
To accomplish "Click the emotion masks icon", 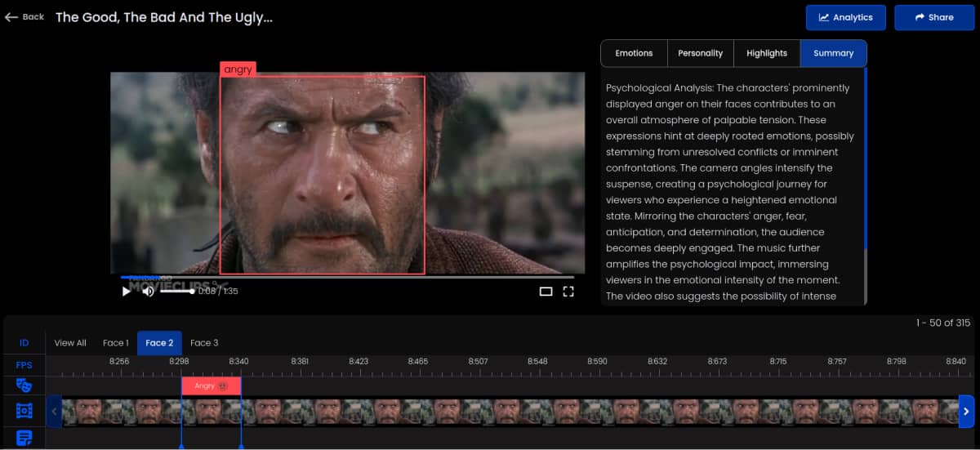I will click(x=24, y=385).
